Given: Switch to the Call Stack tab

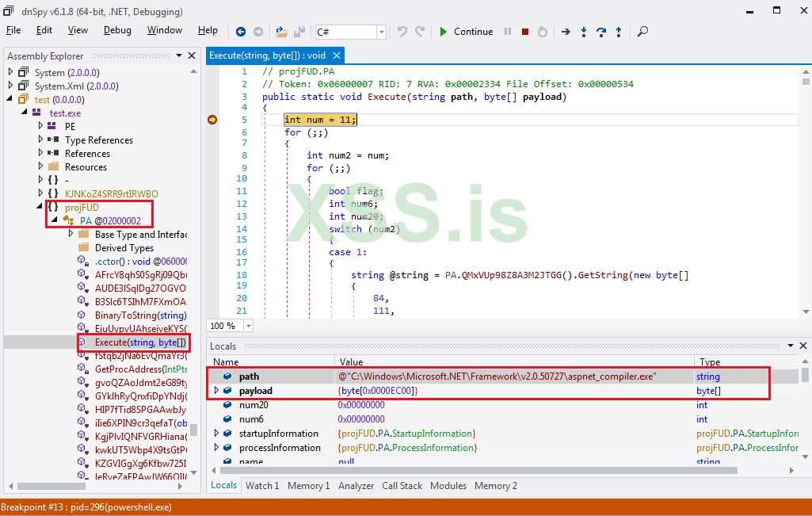Looking at the screenshot, I should [x=402, y=486].
